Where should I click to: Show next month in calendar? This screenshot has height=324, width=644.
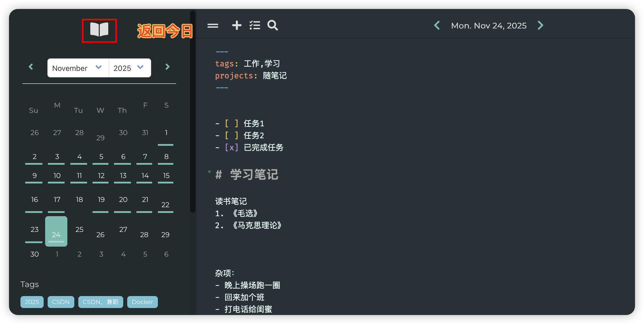(168, 67)
